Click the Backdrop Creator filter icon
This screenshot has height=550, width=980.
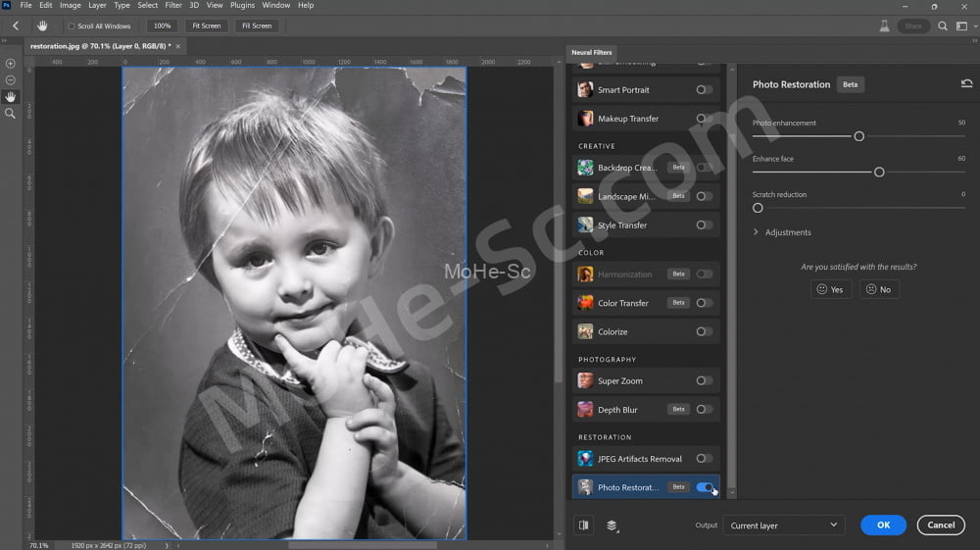pos(585,168)
